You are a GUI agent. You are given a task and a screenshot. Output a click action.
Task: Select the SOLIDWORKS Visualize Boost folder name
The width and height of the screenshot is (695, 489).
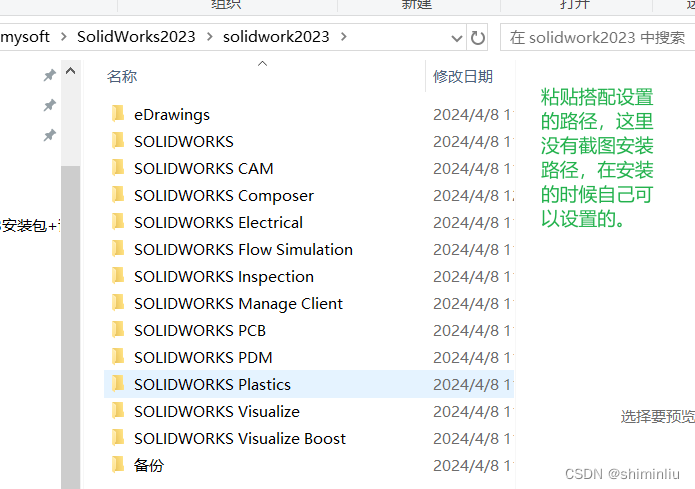point(240,438)
